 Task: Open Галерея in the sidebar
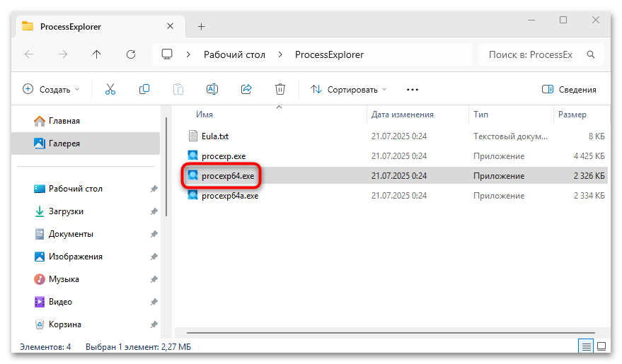point(86,143)
